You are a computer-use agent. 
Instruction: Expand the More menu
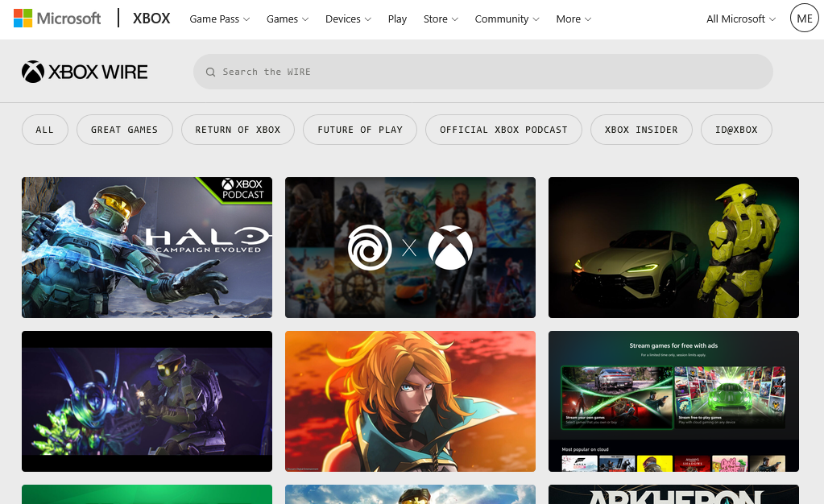click(573, 19)
